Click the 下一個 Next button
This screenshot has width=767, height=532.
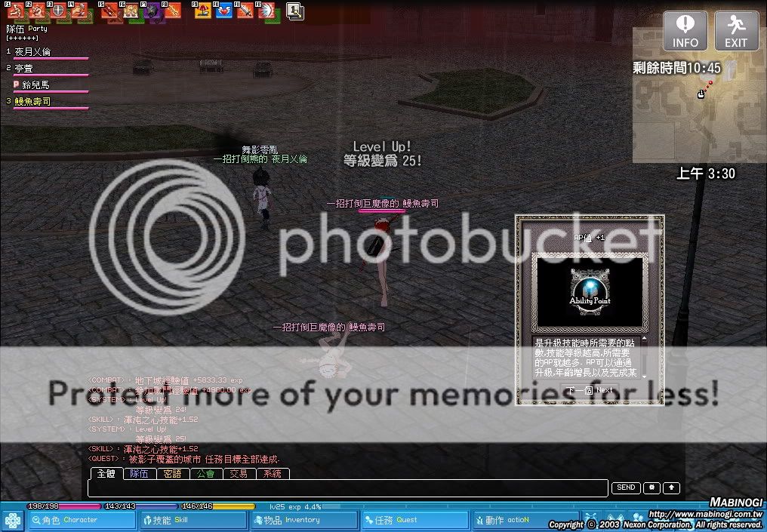[x=589, y=390]
